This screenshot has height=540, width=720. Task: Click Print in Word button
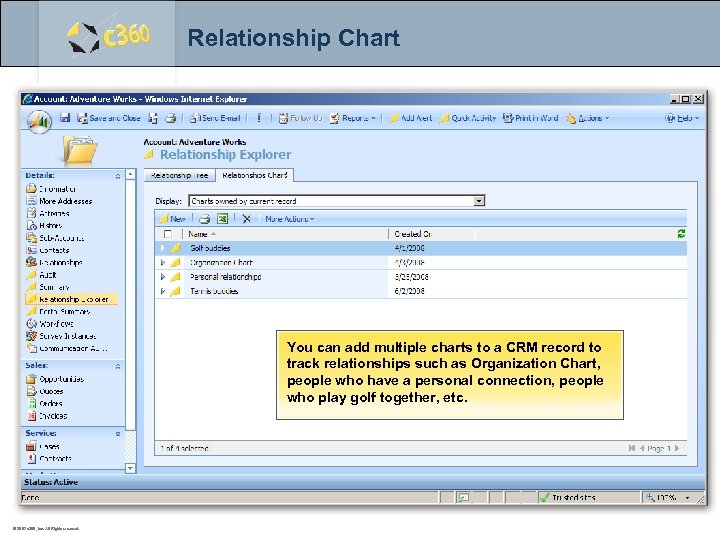pos(530,118)
